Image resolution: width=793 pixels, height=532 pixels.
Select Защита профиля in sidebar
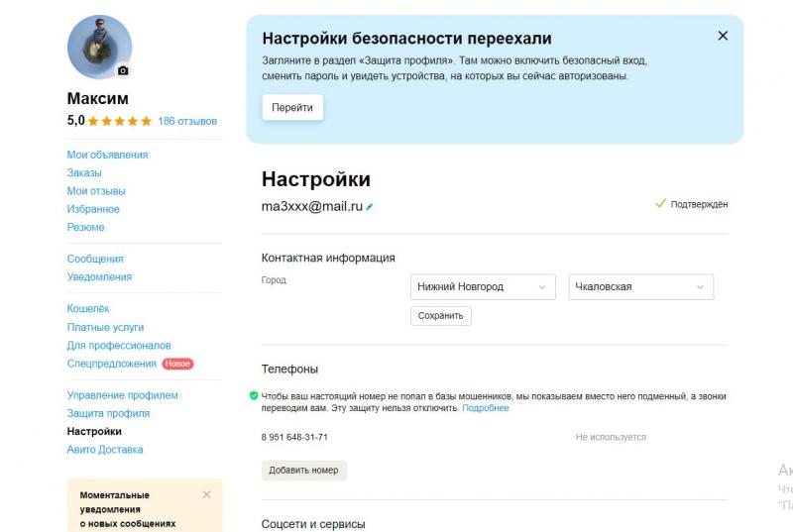click(x=108, y=413)
